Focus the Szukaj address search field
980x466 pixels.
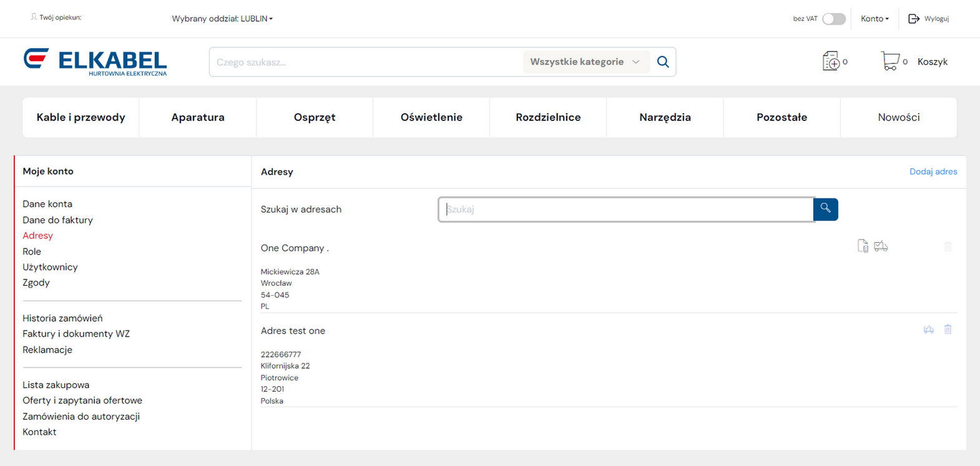[x=625, y=210]
